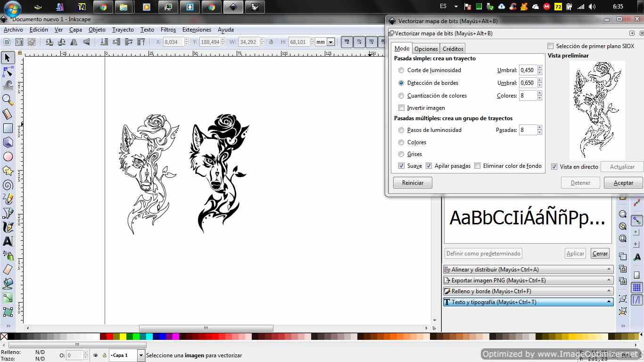Switch to the Créditos tab
This screenshot has height=362, width=644.
pyautogui.click(x=453, y=49)
